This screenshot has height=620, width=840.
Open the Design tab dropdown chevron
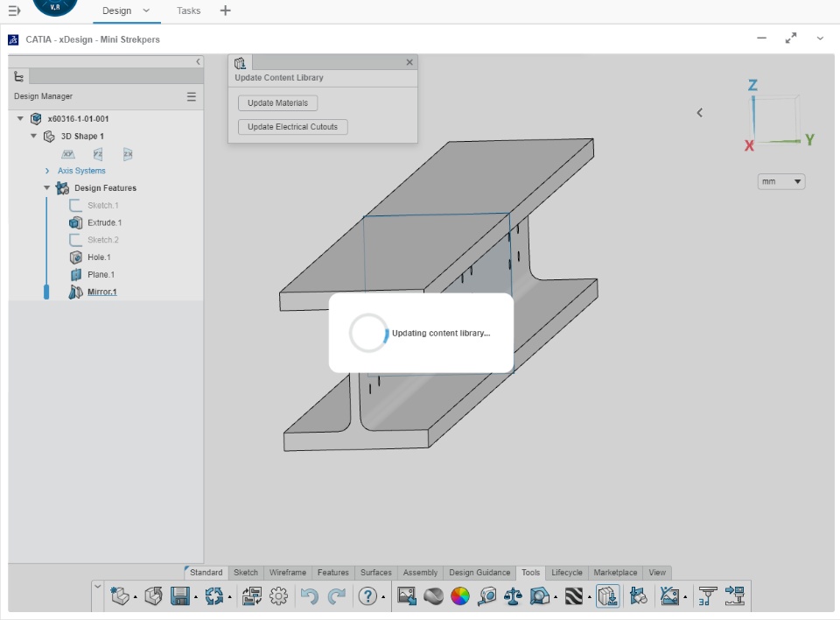pyautogui.click(x=146, y=11)
